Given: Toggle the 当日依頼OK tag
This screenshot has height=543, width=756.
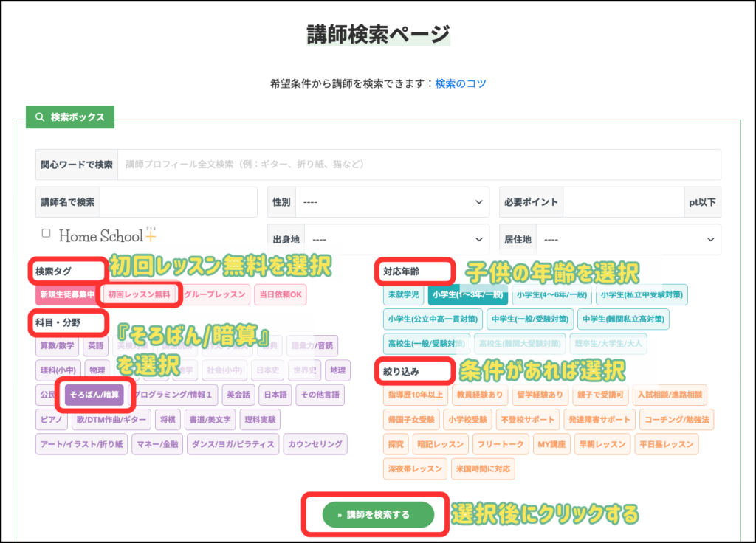Looking at the screenshot, I should coord(280,294).
